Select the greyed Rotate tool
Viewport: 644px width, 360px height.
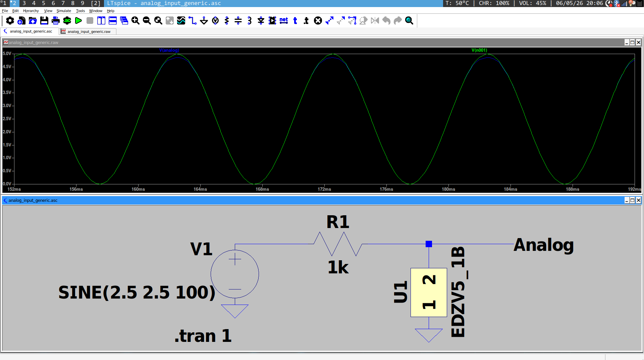click(364, 20)
